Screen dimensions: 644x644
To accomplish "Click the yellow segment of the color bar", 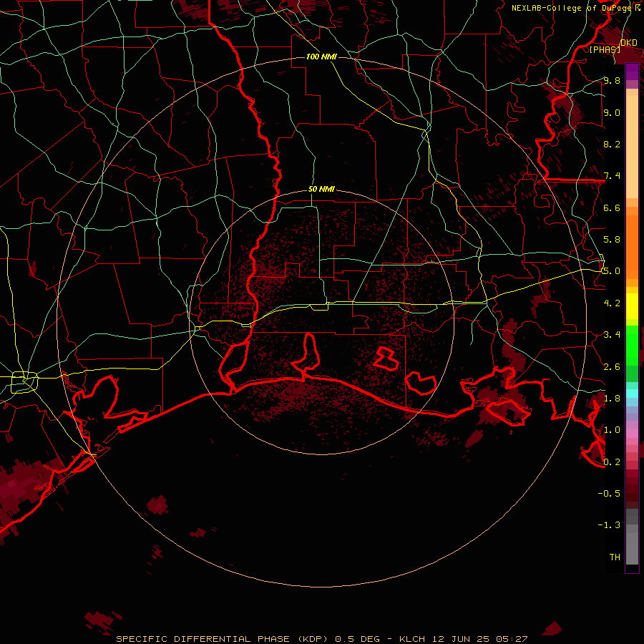I will (x=632, y=306).
